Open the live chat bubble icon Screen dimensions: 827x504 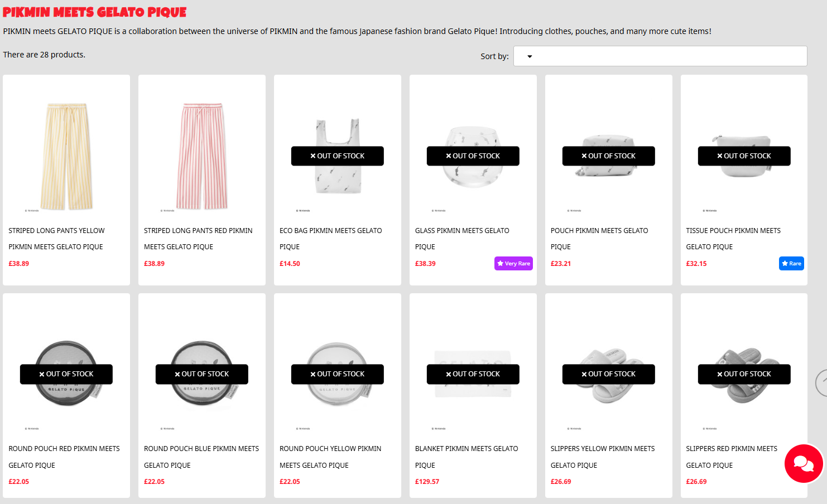[804, 463]
